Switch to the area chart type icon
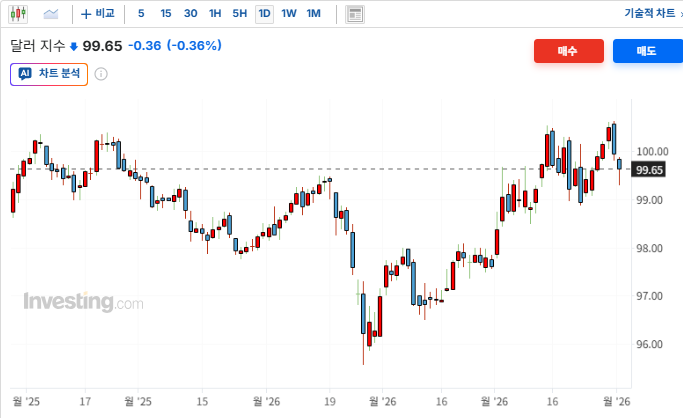This screenshot has width=683, height=418. [x=51, y=14]
